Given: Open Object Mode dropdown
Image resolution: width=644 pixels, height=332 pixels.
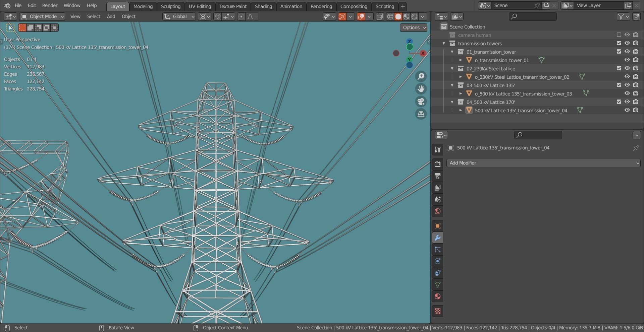Looking at the screenshot, I should pyautogui.click(x=42, y=16).
